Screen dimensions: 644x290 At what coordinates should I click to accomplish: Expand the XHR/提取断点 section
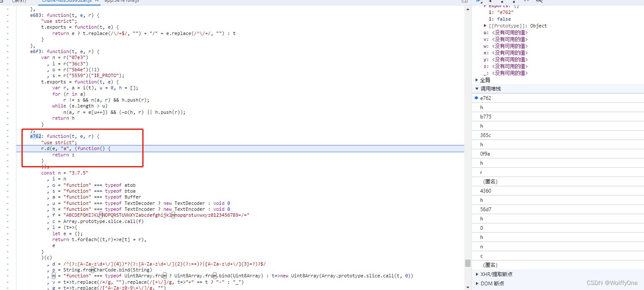coord(476,274)
